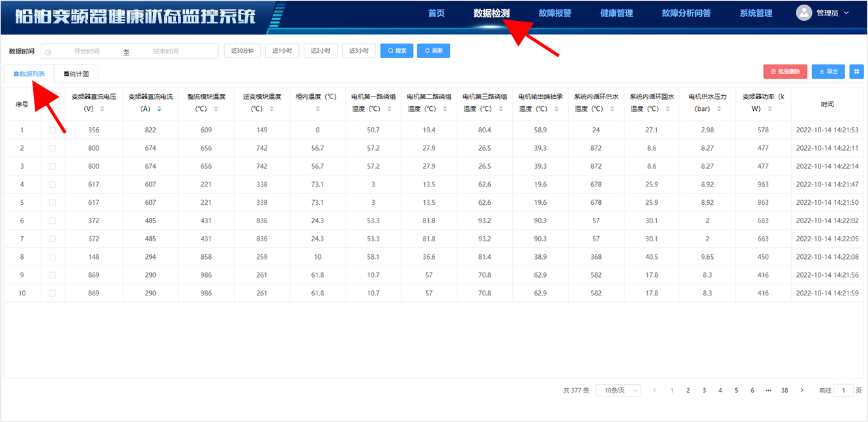The image size is (868, 422).
Task: Sort by 系统内循环供水温度 column icon
Action: [613, 109]
